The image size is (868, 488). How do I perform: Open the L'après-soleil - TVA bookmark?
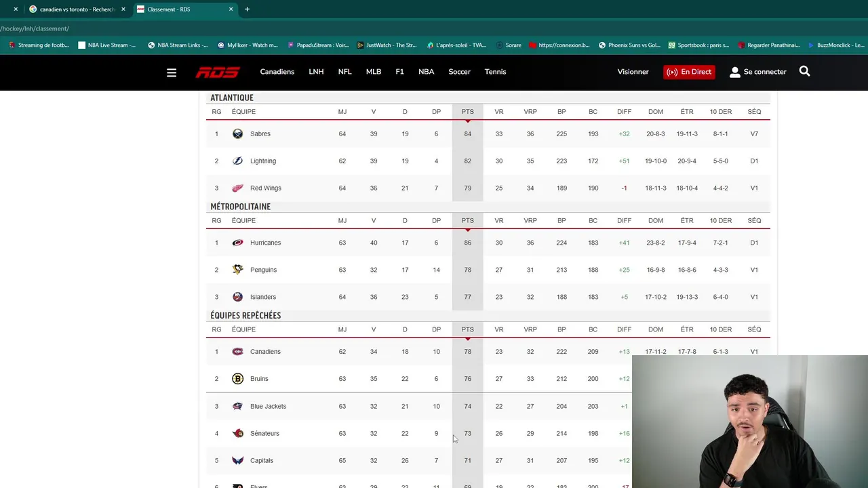coord(456,45)
